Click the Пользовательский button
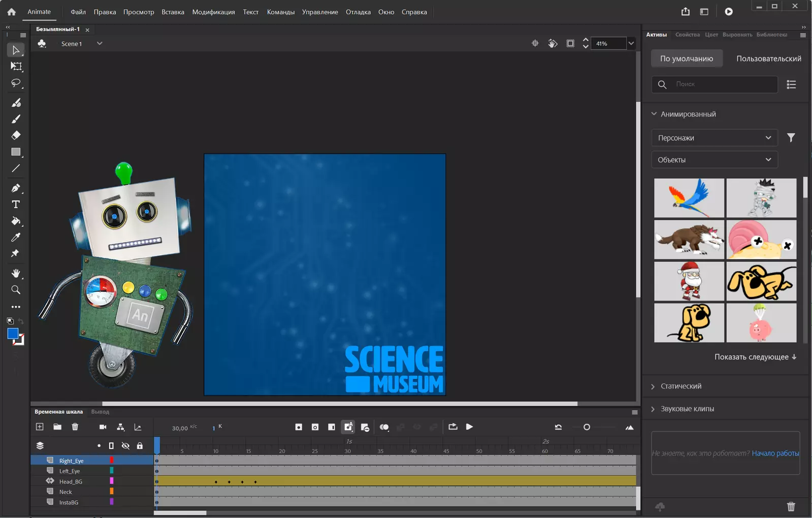 tap(769, 58)
